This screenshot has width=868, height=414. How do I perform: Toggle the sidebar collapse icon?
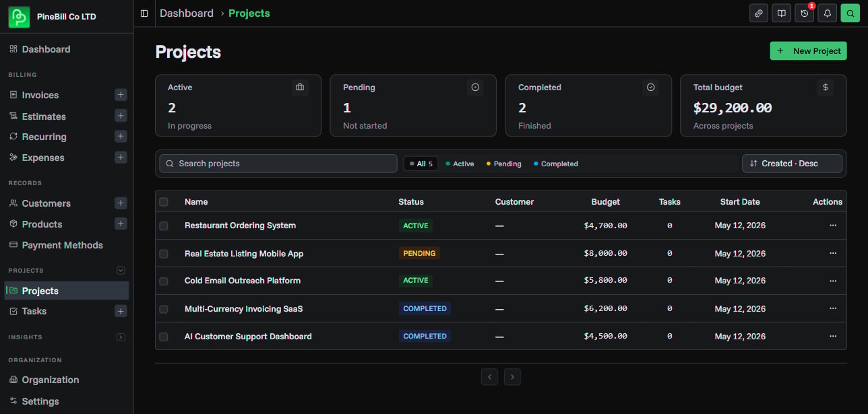click(x=144, y=13)
